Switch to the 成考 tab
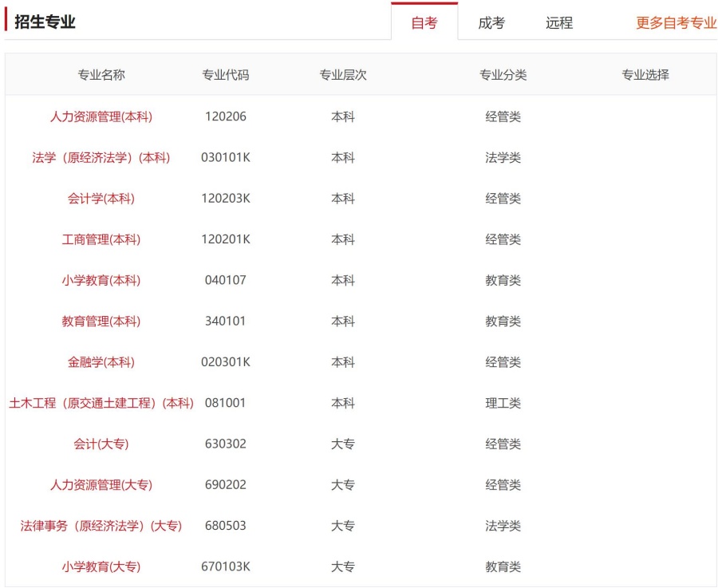The width and height of the screenshot is (718, 588). pyautogui.click(x=491, y=22)
